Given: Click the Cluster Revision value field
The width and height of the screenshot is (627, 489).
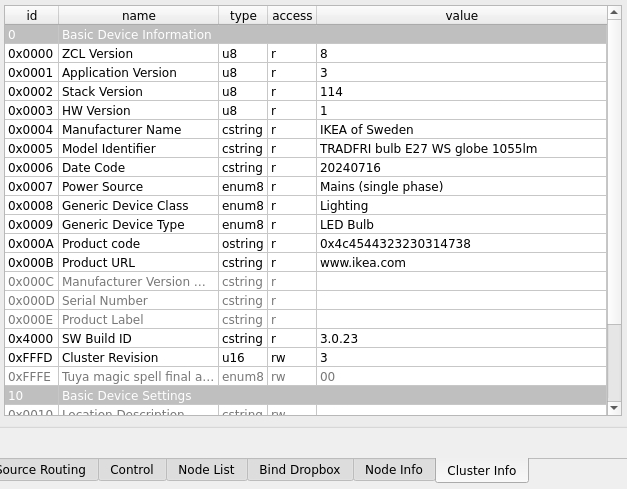Looking at the screenshot, I should [x=460, y=358].
